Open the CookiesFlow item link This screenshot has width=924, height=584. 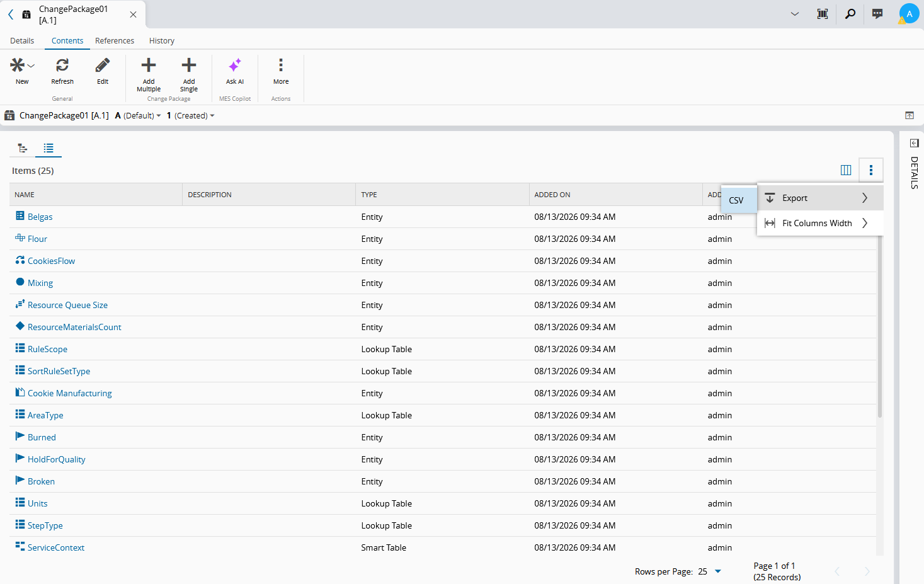pos(51,261)
